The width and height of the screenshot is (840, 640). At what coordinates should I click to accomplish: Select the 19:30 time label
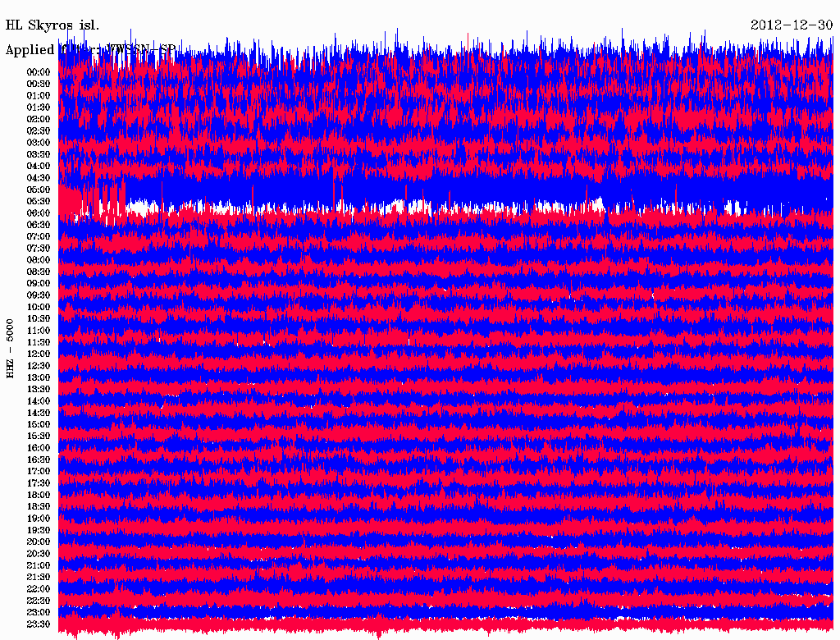click(39, 530)
